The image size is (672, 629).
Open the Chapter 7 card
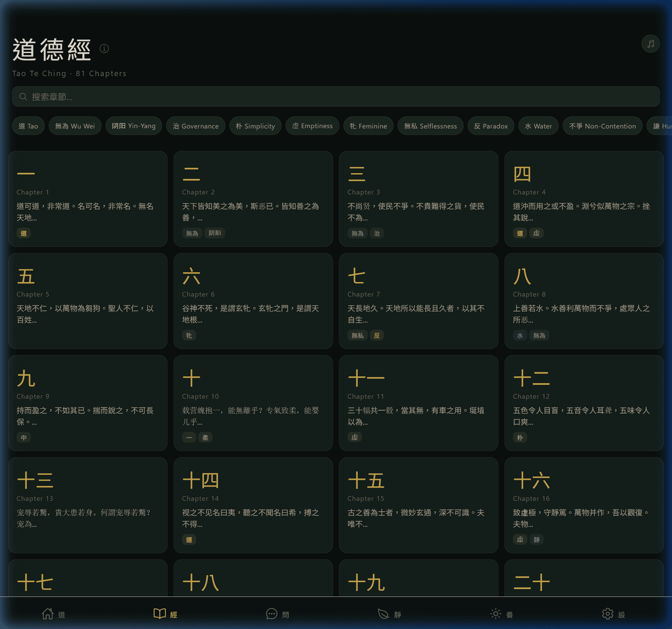click(419, 301)
